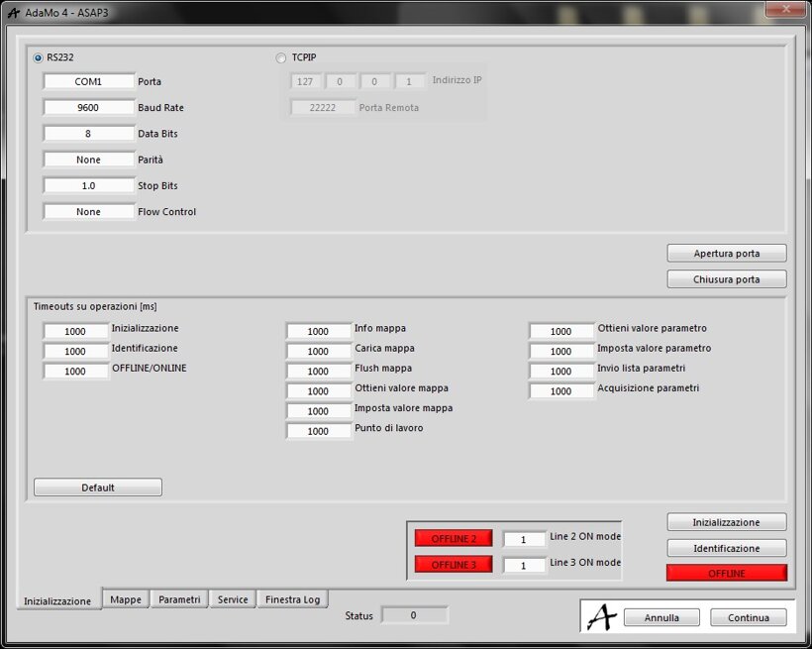Click the Default timeouts button
Image resolution: width=812 pixels, height=649 pixels.
click(x=98, y=487)
